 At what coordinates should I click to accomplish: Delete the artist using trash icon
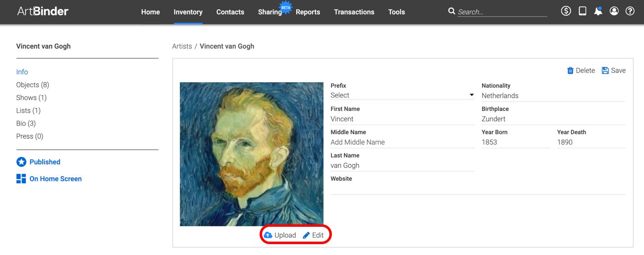pyautogui.click(x=570, y=70)
